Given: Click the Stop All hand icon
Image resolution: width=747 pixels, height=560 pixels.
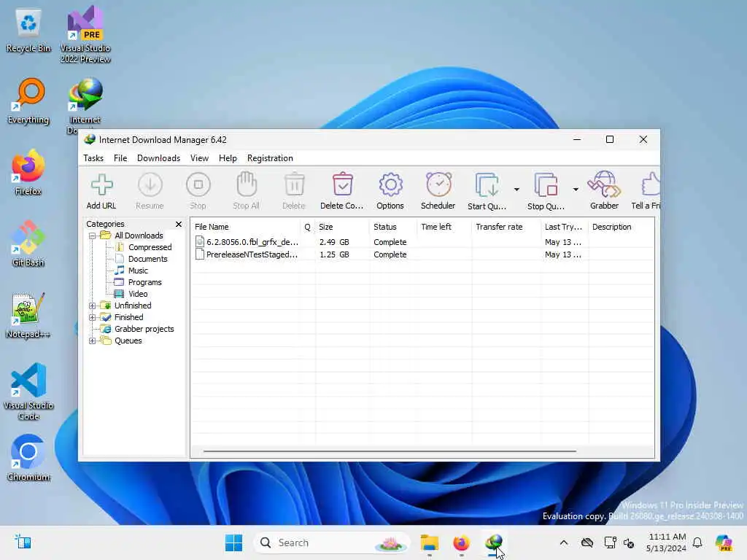Looking at the screenshot, I should point(247,184).
